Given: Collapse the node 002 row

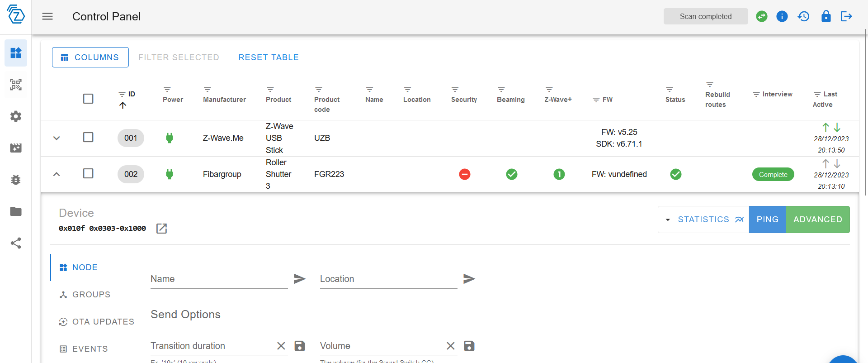Looking at the screenshot, I should point(57,174).
